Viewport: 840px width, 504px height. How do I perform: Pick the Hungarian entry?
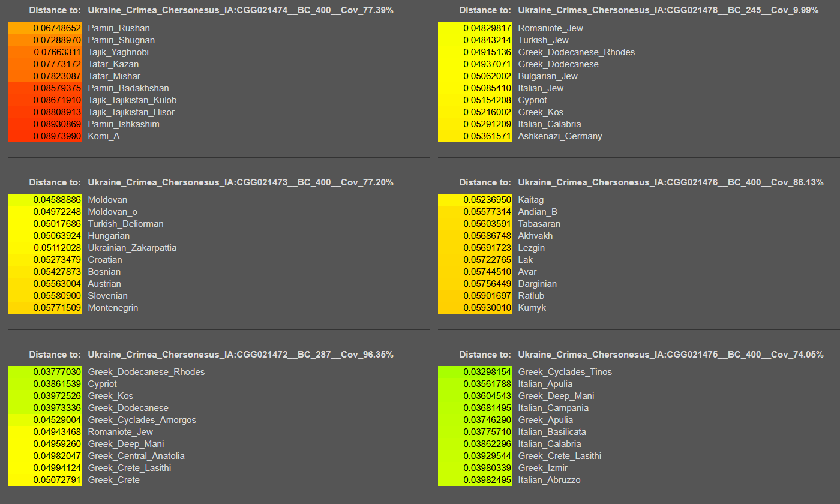tap(109, 236)
